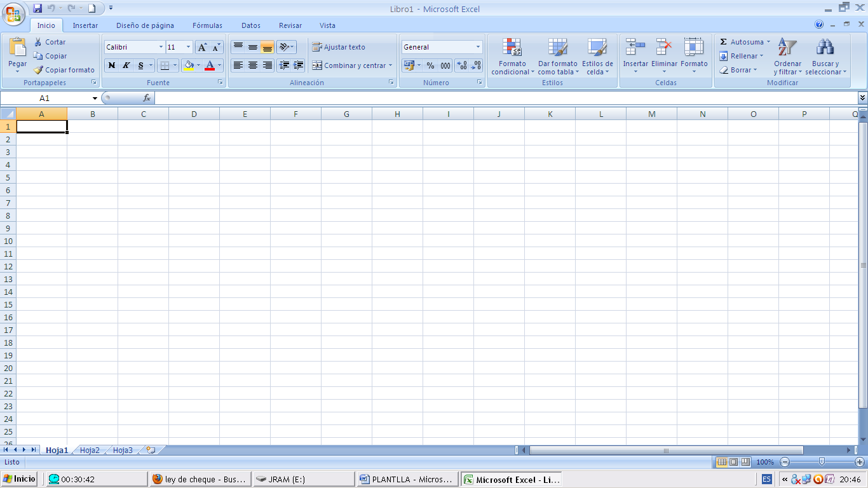Open Formato condicional

(x=512, y=56)
